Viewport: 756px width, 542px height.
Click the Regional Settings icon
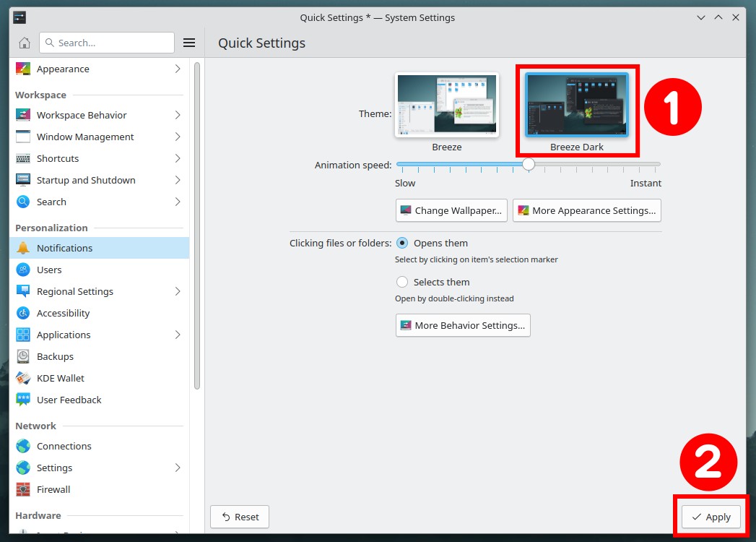click(x=22, y=291)
